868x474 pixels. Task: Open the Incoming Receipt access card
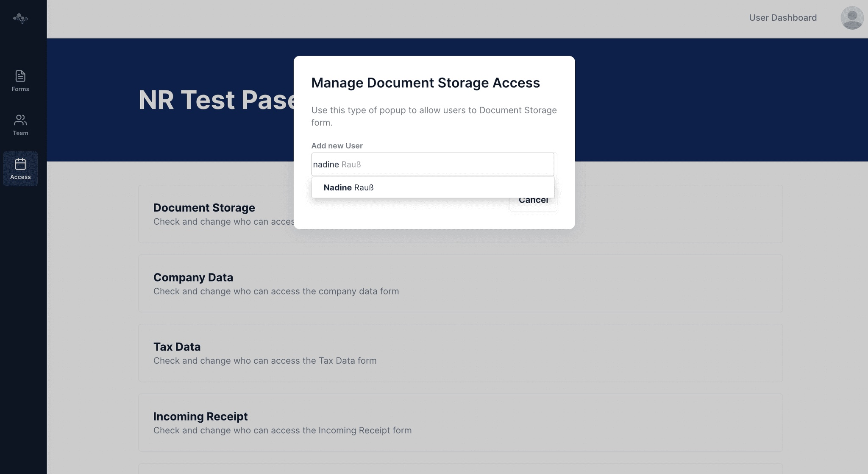tap(461, 423)
